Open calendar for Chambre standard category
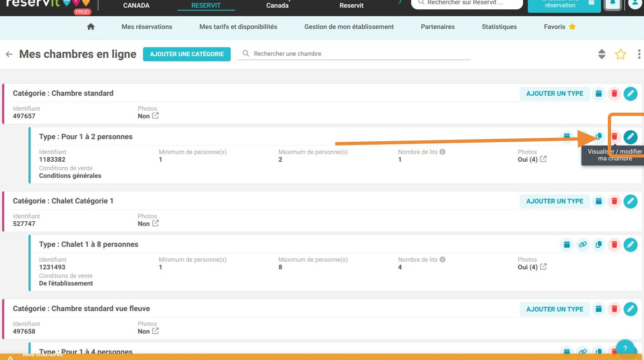The image size is (644, 360). 598,94
